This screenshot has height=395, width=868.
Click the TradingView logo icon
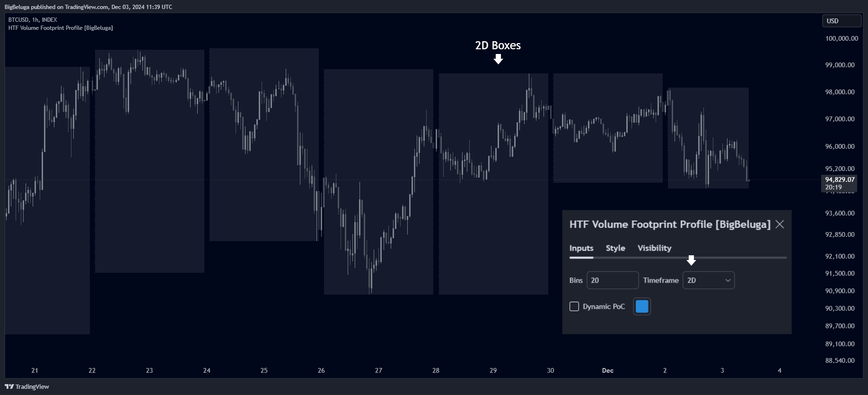click(x=9, y=386)
